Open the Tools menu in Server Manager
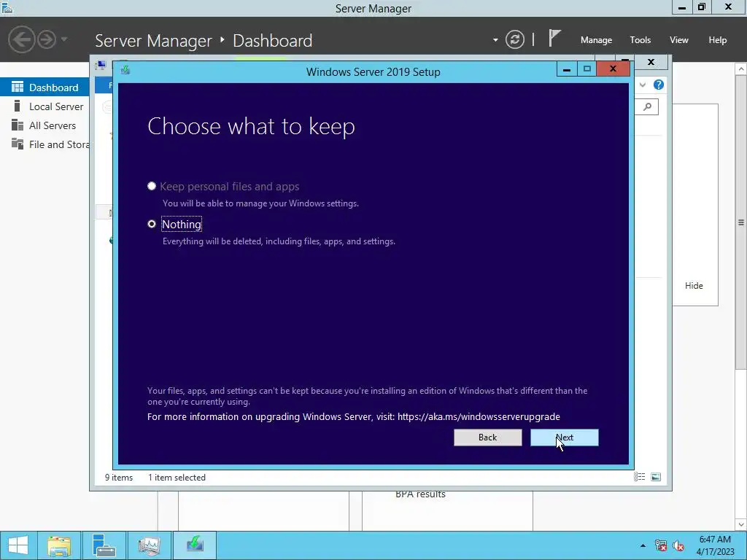Image resolution: width=747 pixels, height=560 pixels. tap(640, 40)
